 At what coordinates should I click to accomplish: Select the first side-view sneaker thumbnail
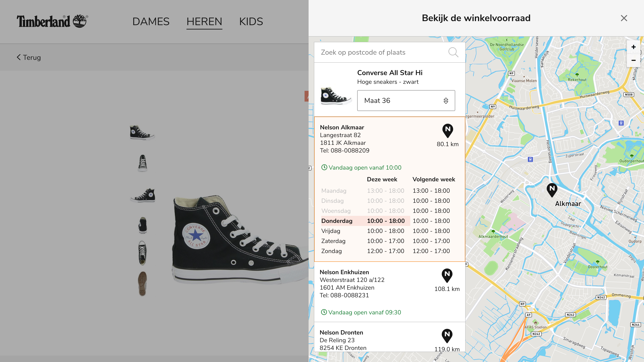(142, 132)
